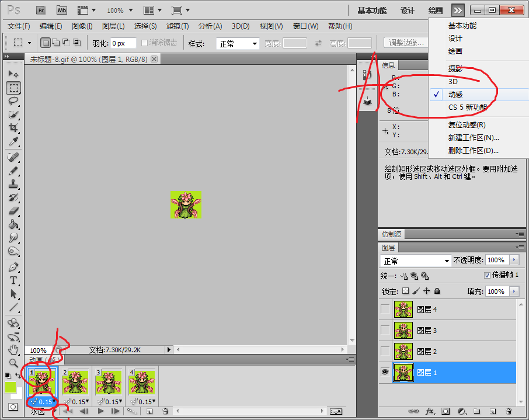Add a layer mask in Layers panel
The width and height of the screenshot is (529, 420).
coord(446,411)
